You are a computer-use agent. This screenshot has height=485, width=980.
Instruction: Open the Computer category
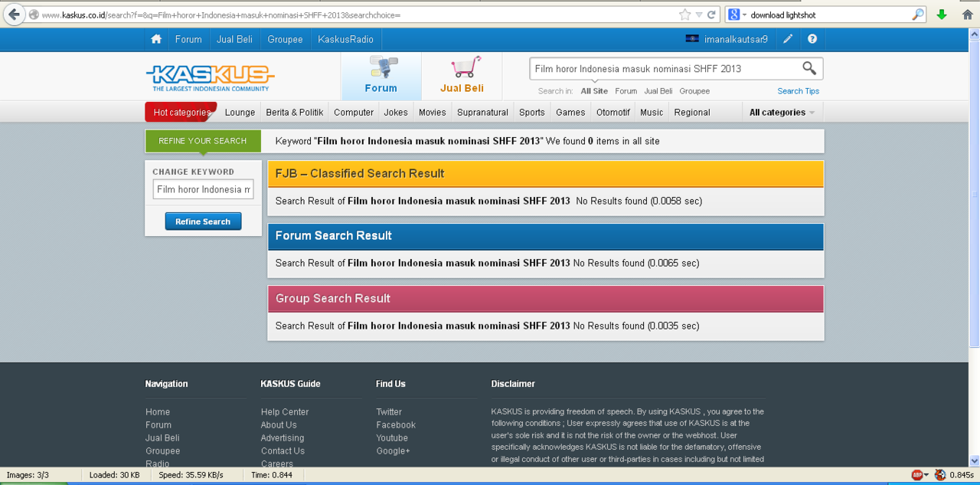[354, 113]
